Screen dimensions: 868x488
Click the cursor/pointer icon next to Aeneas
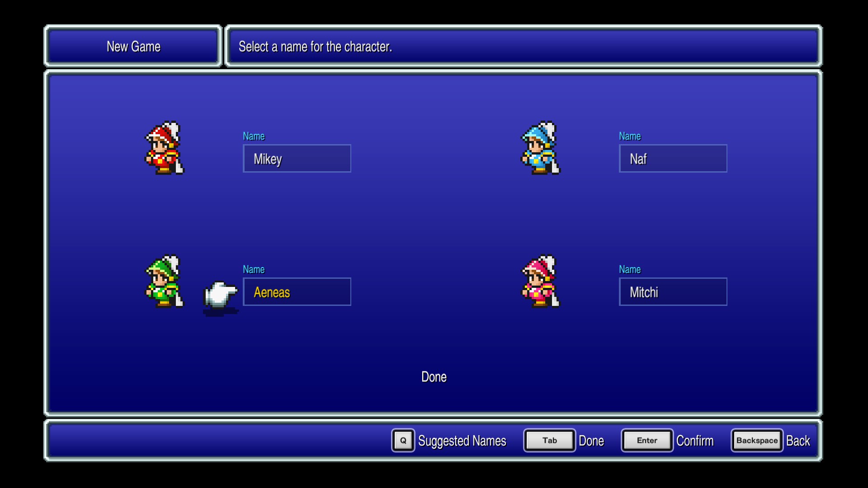[221, 292]
